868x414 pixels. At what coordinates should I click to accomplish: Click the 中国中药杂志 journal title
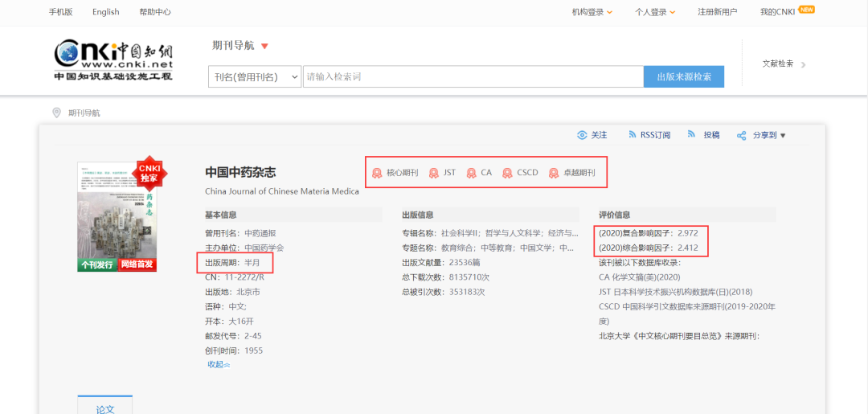pos(240,172)
